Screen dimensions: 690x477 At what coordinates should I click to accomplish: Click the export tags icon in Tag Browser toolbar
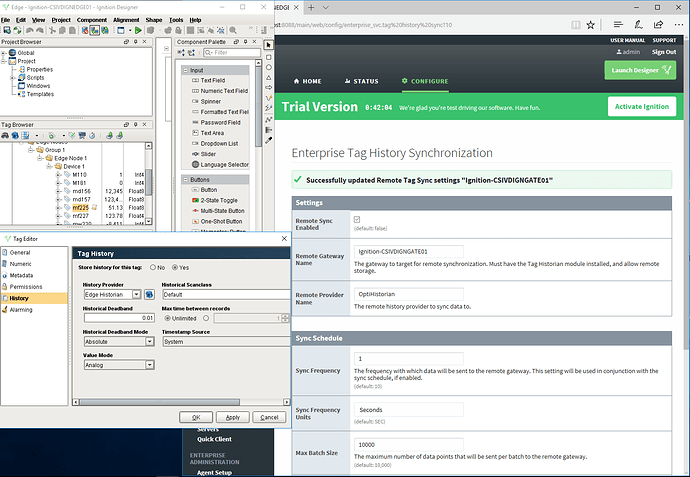point(119,136)
